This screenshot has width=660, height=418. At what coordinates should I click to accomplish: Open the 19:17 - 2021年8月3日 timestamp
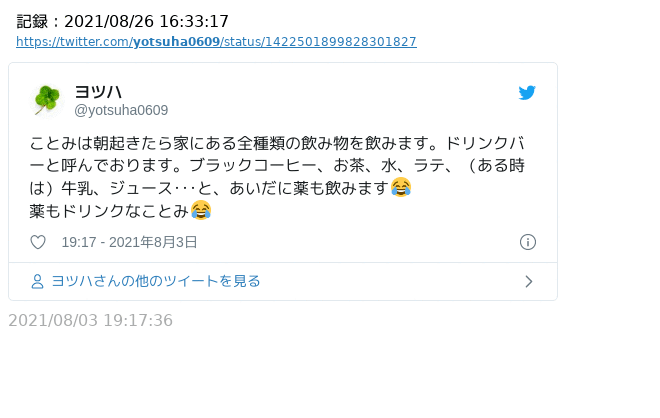[129, 242]
